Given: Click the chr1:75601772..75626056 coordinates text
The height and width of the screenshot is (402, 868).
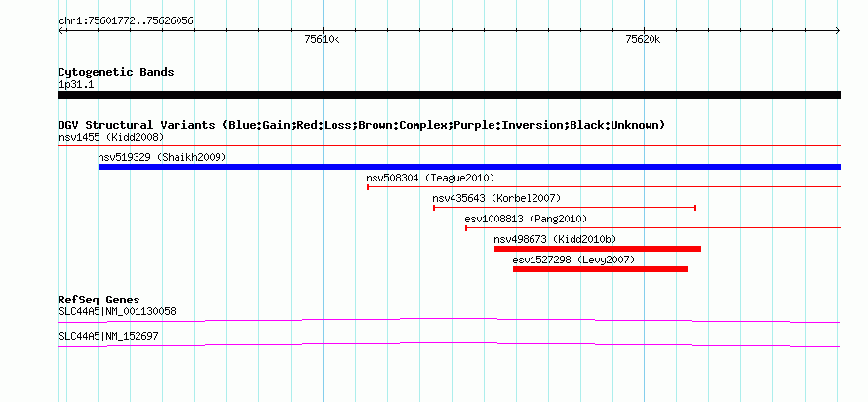Looking at the screenshot, I should tap(126, 21).
